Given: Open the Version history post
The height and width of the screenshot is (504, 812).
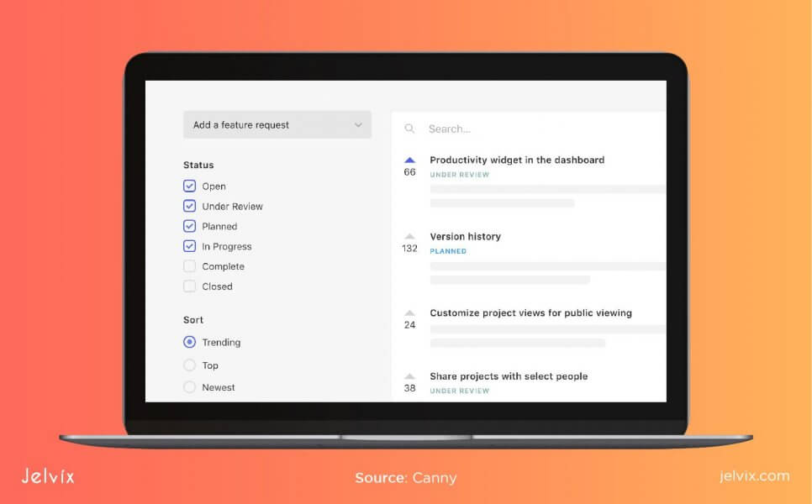Looking at the screenshot, I should pyautogui.click(x=465, y=237).
